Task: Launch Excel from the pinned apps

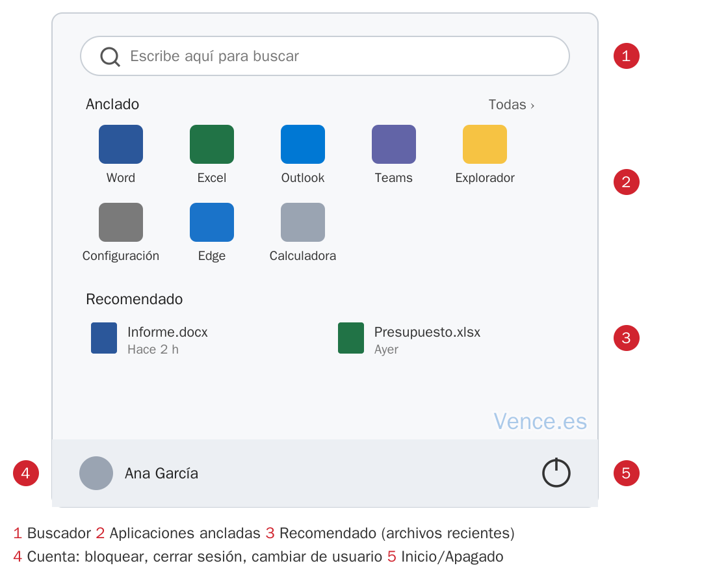Action: [212, 144]
